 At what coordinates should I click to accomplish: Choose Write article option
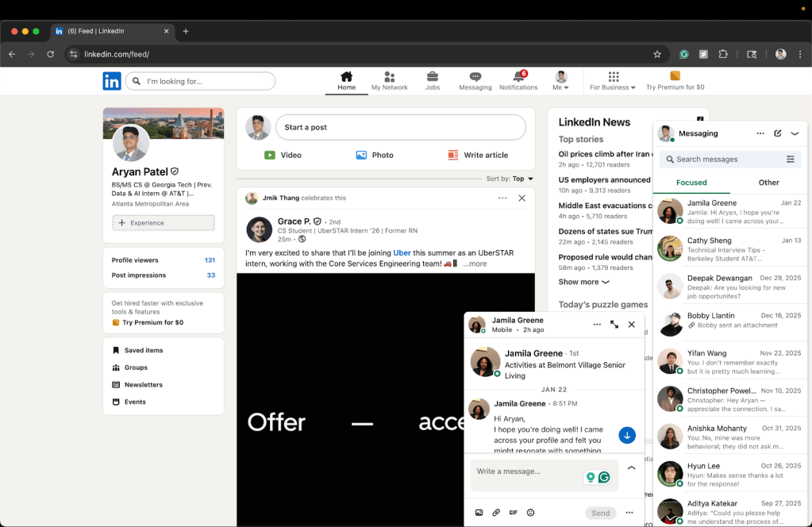(478, 156)
